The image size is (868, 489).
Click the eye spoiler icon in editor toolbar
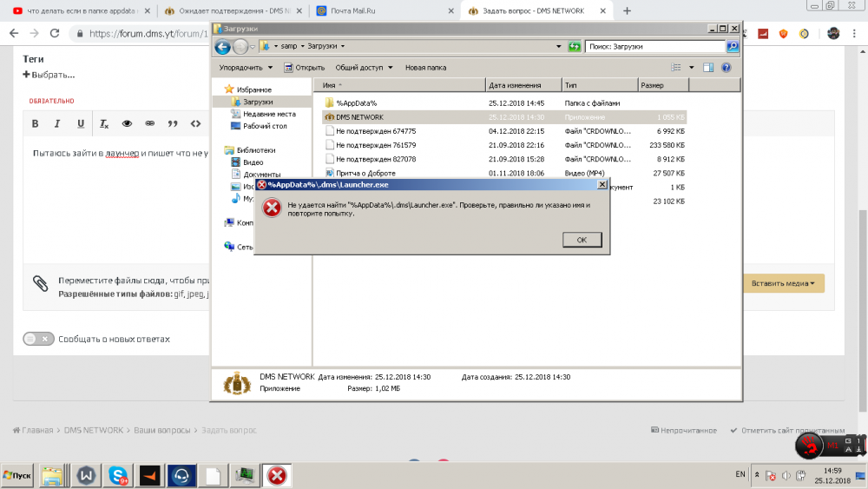tap(127, 124)
